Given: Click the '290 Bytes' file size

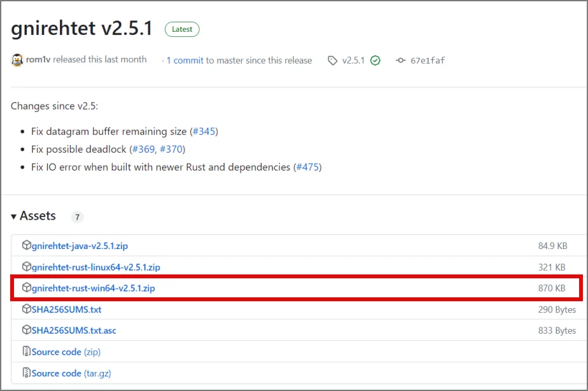Looking at the screenshot, I should (x=557, y=309).
